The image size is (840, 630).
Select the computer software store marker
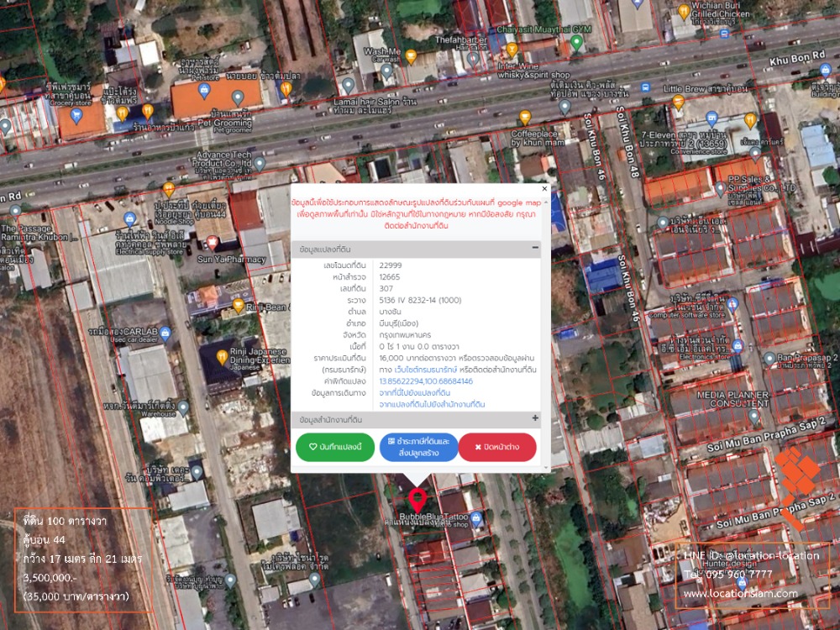pos(732,306)
